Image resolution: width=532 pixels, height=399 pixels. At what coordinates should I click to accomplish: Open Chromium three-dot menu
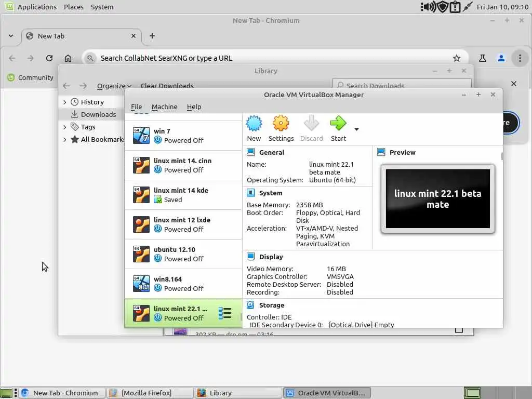click(520, 58)
